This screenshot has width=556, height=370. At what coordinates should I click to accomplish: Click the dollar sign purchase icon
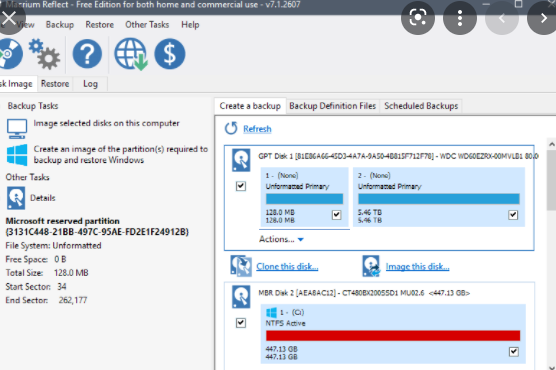click(169, 54)
